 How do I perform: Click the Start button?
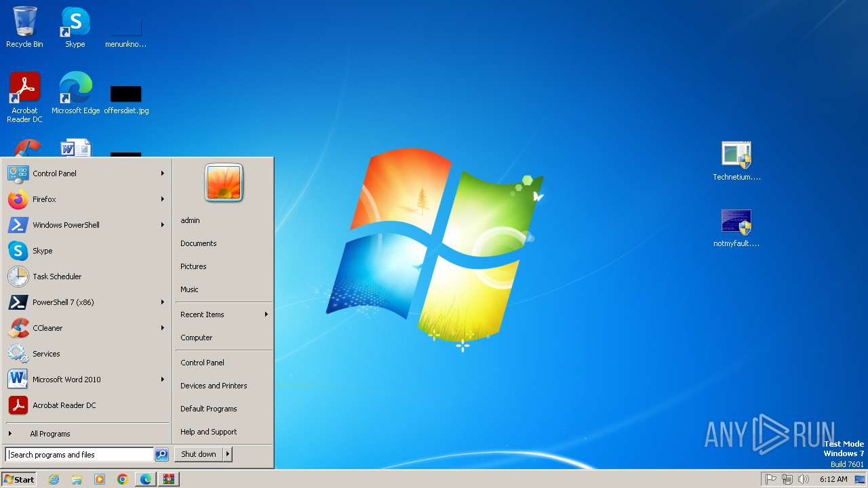[19, 479]
